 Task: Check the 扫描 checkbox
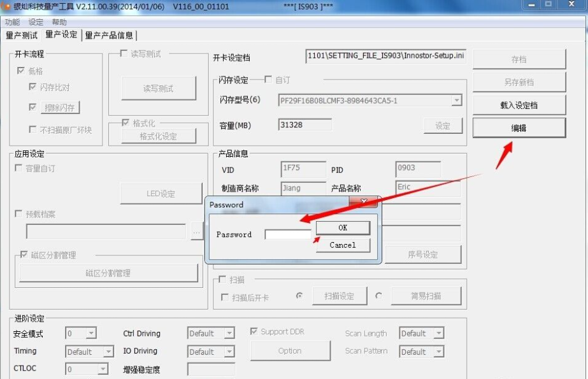[222, 280]
